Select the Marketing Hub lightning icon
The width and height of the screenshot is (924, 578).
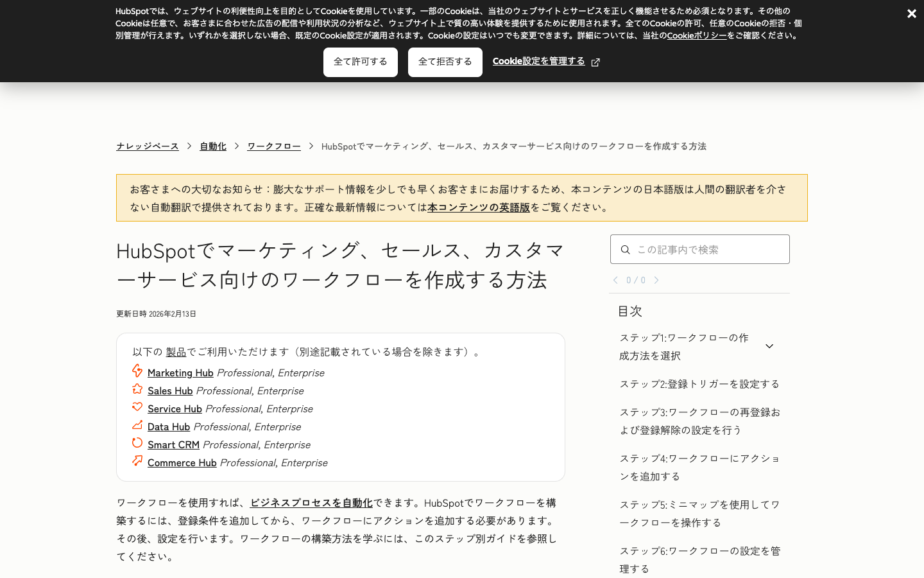pos(137,371)
